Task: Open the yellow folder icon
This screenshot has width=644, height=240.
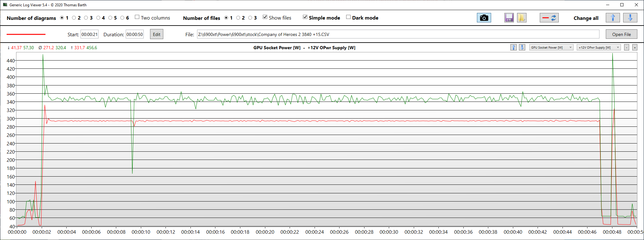Action: [x=522, y=18]
